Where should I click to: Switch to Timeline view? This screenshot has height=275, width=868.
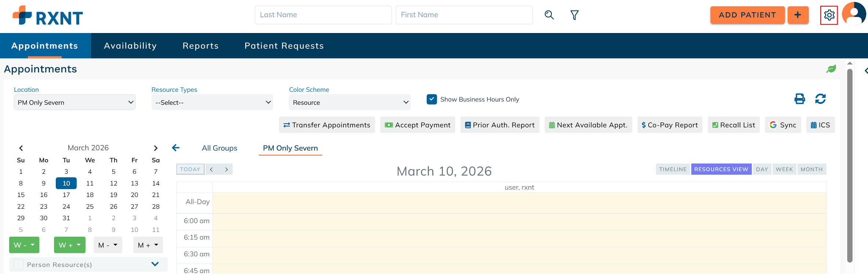point(672,169)
